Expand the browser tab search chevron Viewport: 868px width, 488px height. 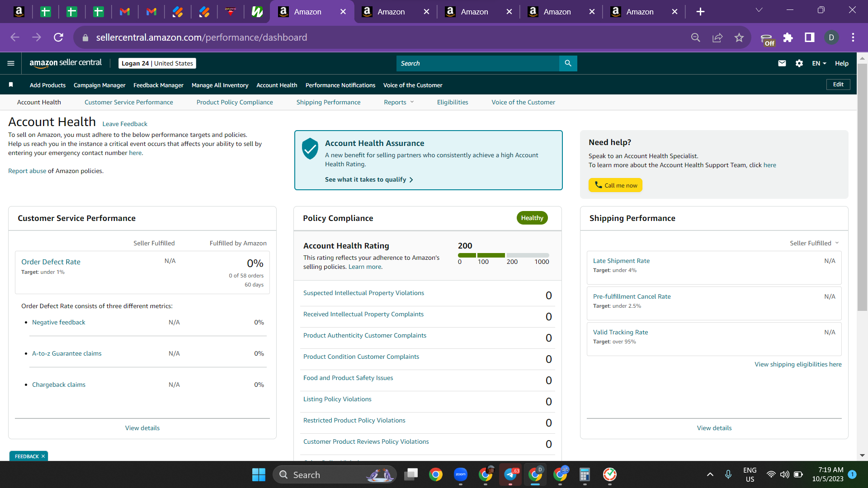(x=759, y=10)
